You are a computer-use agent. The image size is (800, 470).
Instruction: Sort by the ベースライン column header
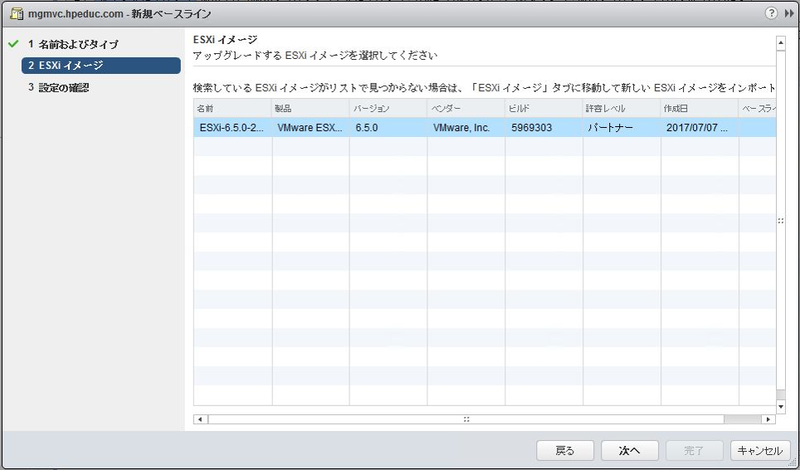click(758, 108)
